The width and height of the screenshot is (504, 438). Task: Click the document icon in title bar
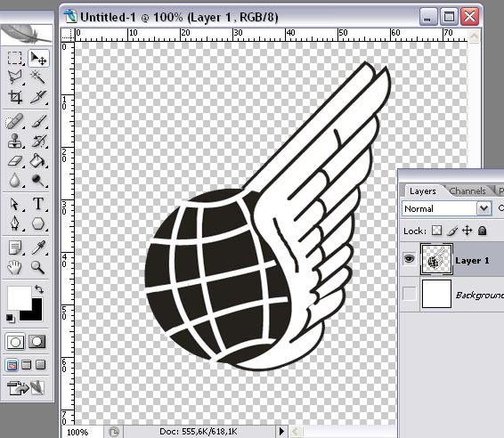(70, 16)
